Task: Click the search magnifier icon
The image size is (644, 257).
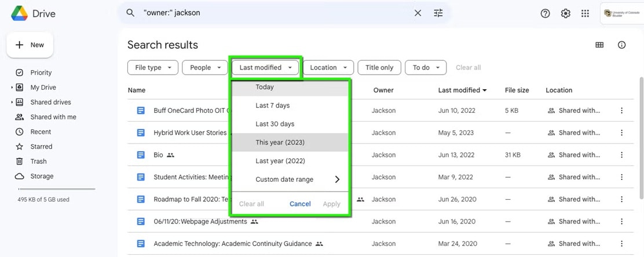Action: point(130,13)
